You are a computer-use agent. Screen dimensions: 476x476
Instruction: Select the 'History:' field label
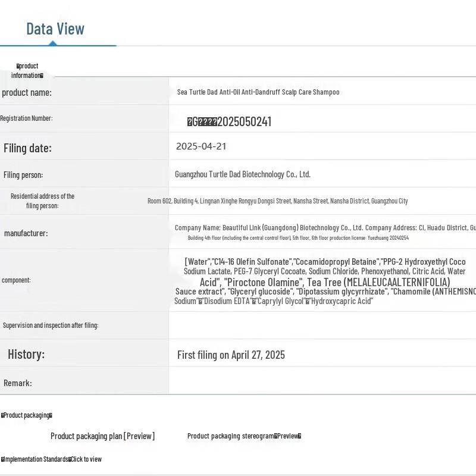(x=26, y=354)
